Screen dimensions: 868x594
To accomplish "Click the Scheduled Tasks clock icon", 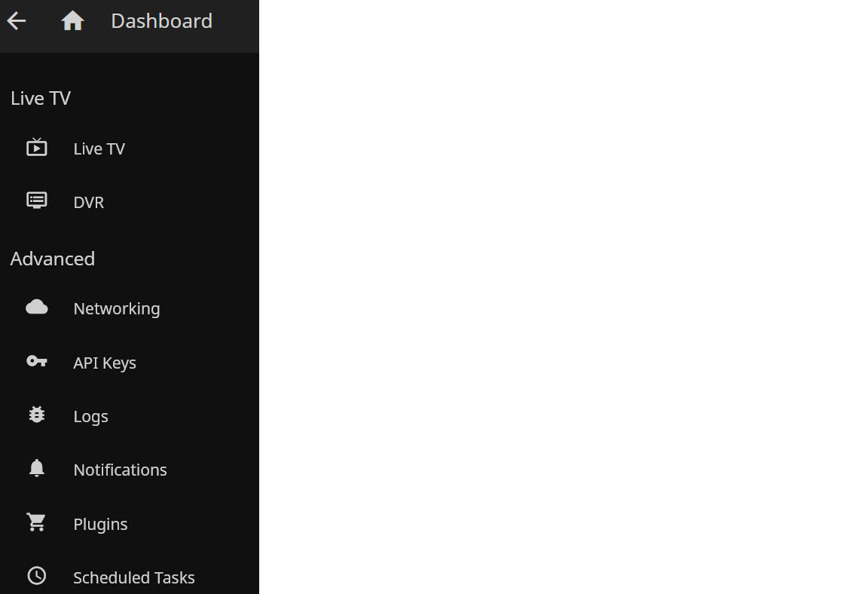I will (x=37, y=576).
